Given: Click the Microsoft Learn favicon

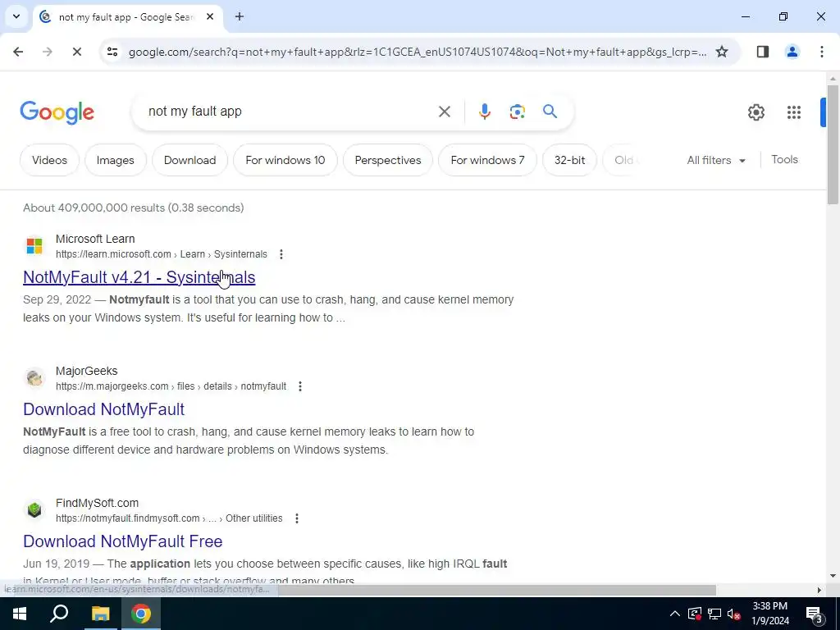Looking at the screenshot, I should pos(34,246).
